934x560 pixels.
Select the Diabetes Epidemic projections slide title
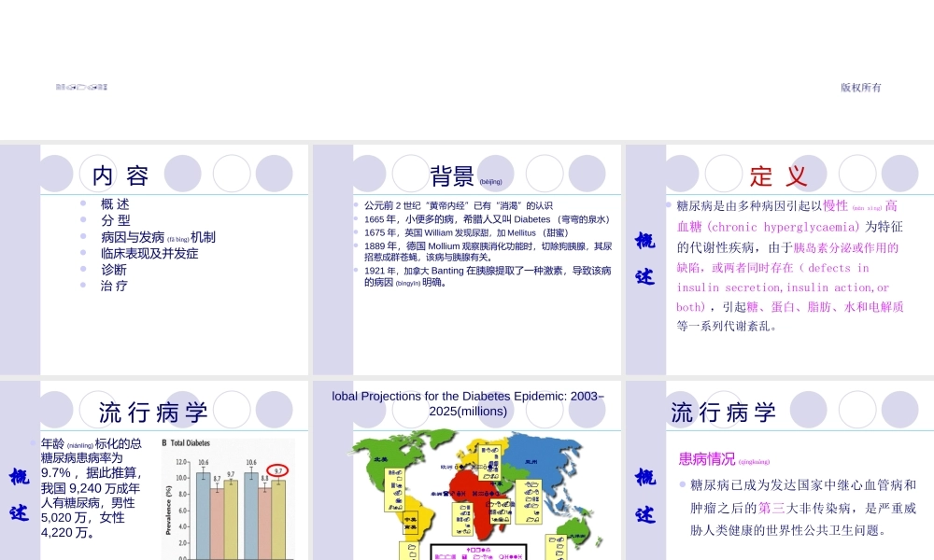[467, 401]
